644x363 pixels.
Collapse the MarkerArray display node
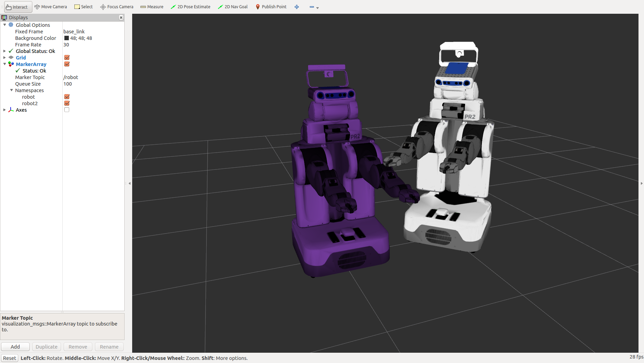coord(4,64)
